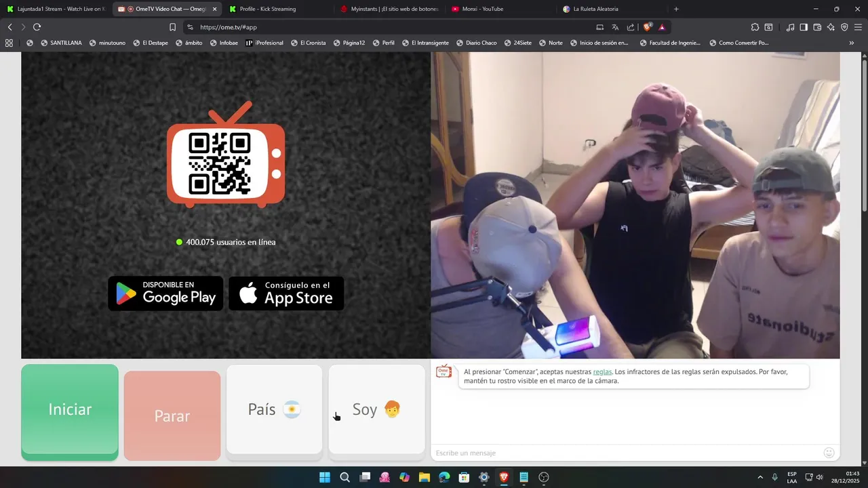Click the volume speaker icon in tray
Screen dimensions: 868x488
pyautogui.click(x=819, y=477)
